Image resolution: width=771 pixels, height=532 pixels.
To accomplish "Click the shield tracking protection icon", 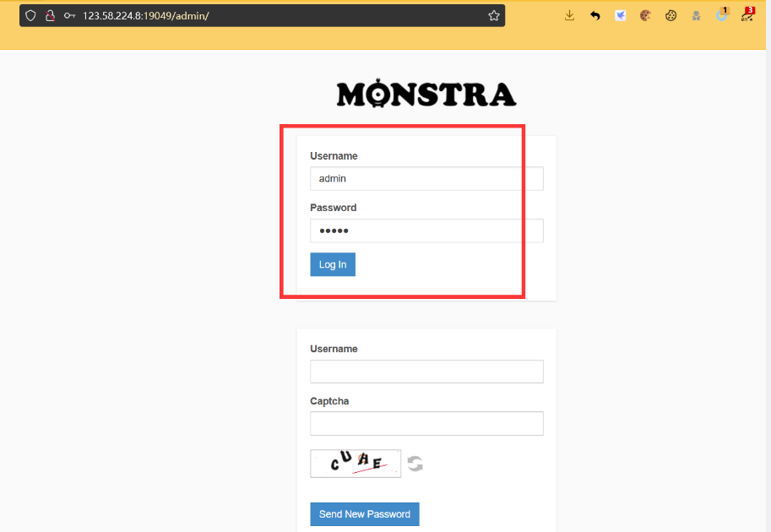I will [x=30, y=16].
